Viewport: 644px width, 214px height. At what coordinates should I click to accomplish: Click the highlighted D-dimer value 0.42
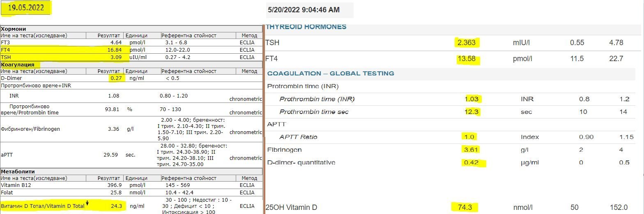(x=471, y=163)
